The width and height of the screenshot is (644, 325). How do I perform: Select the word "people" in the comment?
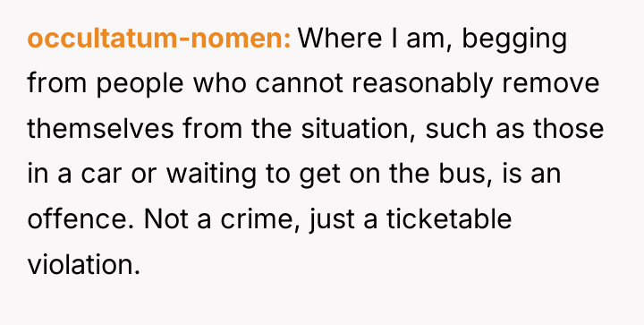point(140,85)
